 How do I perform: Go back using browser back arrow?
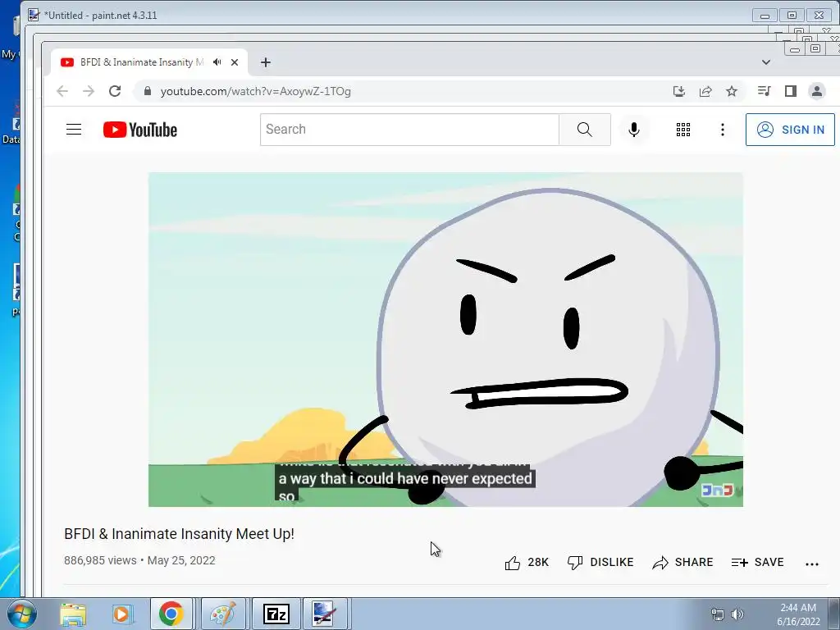click(x=62, y=91)
